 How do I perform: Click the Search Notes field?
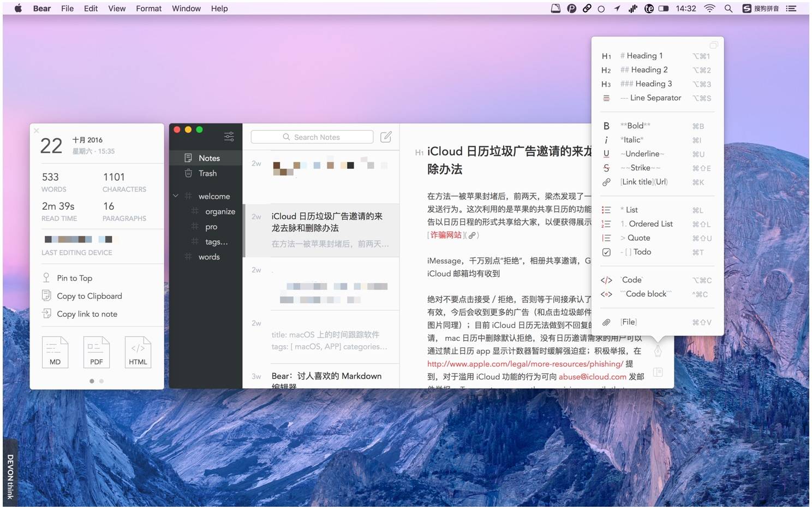point(312,137)
